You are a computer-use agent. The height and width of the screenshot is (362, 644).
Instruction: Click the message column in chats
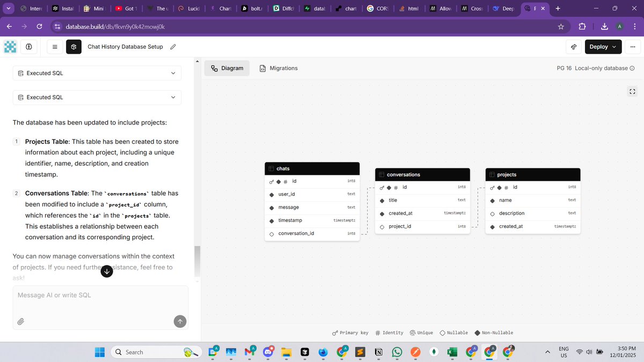pyautogui.click(x=312, y=207)
